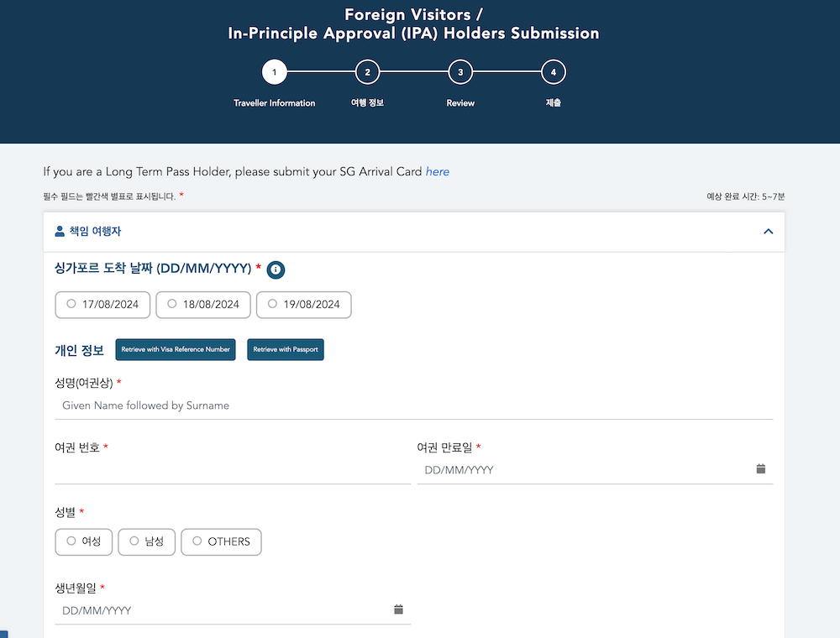Image resolution: width=840 pixels, height=638 pixels.
Task: Click the traveller person icon beside 책임 여행자
Action: click(x=60, y=231)
